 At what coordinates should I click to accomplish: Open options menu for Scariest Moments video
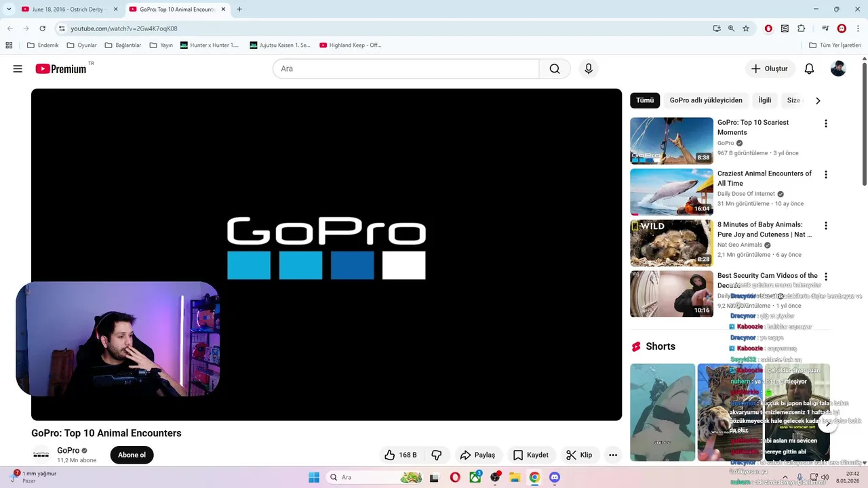(x=825, y=123)
